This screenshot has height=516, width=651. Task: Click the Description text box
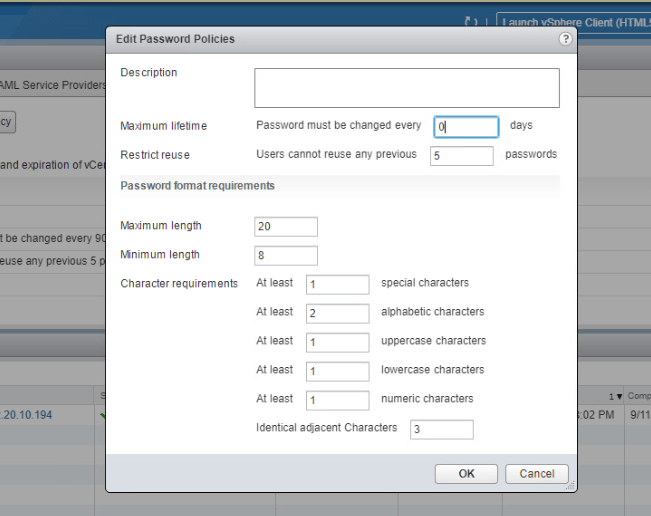406,88
